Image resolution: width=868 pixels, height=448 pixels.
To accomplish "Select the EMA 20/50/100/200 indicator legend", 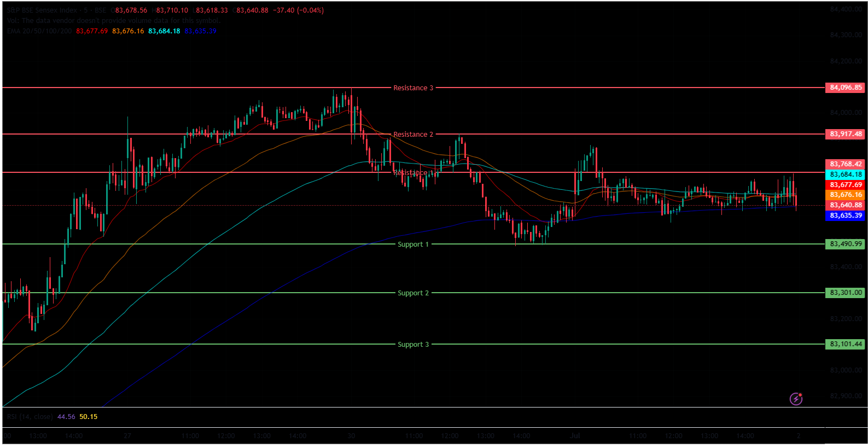I will click(39, 31).
